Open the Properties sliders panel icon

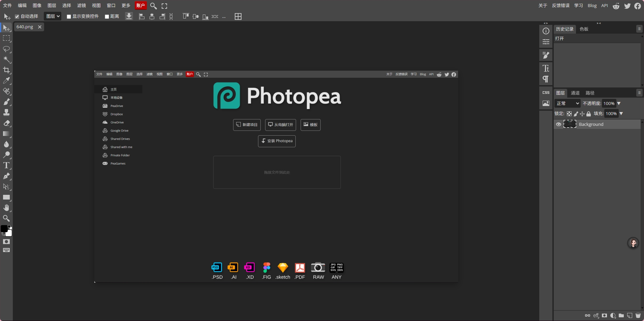[x=546, y=42]
